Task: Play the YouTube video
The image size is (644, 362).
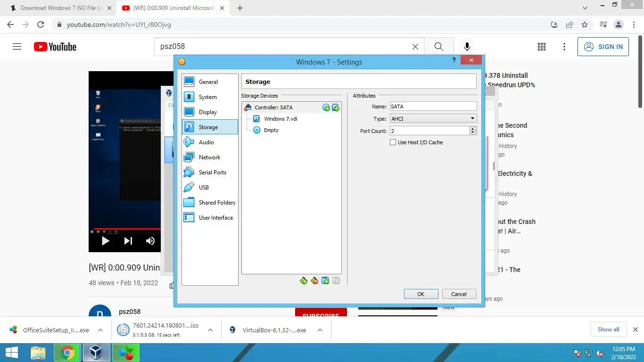Action: (106, 241)
